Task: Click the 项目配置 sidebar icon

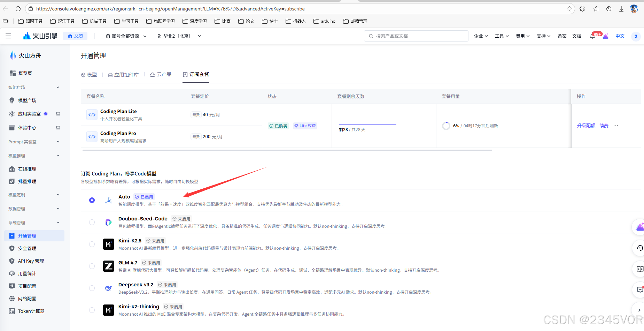Action: click(12, 286)
